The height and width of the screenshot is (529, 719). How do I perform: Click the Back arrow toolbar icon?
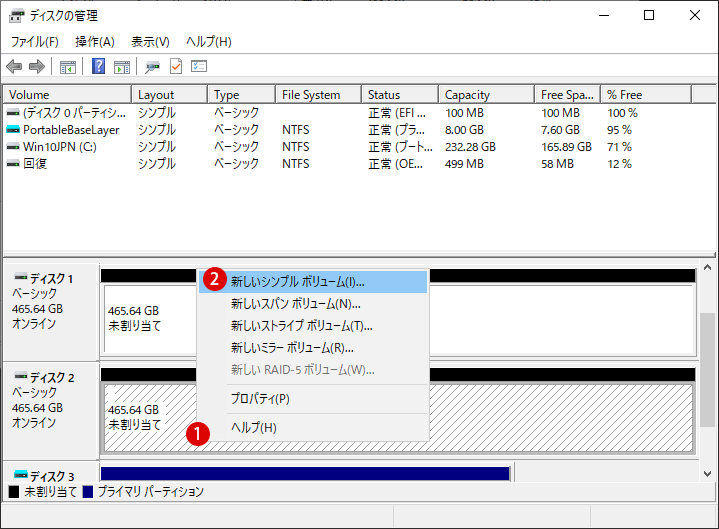tap(14, 66)
